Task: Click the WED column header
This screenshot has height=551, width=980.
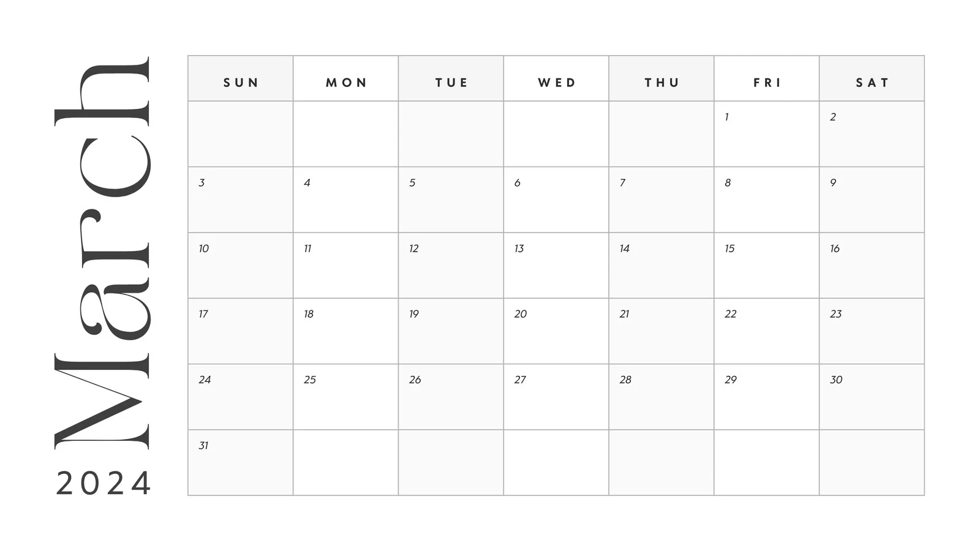Action: [557, 83]
